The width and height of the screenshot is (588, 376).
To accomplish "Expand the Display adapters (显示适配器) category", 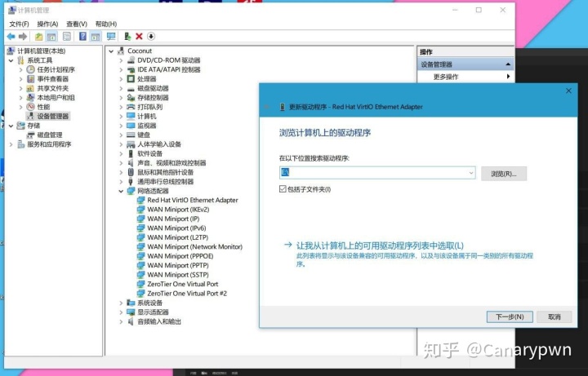I will (121, 312).
